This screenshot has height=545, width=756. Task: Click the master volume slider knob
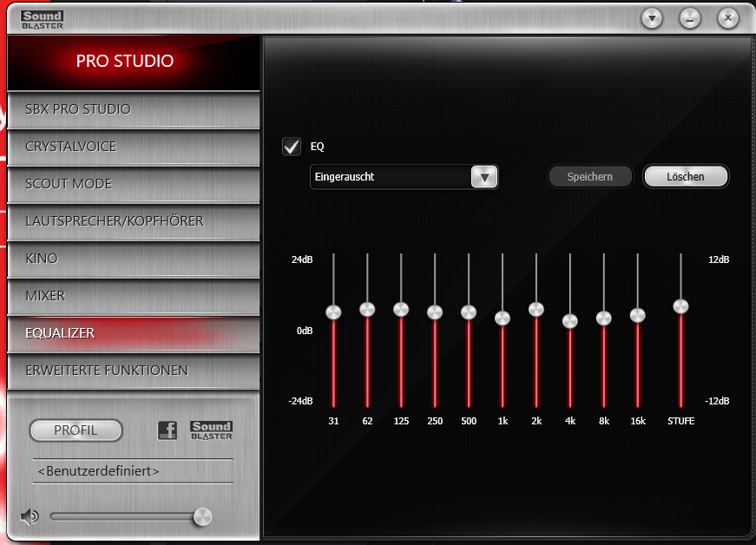(x=202, y=517)
